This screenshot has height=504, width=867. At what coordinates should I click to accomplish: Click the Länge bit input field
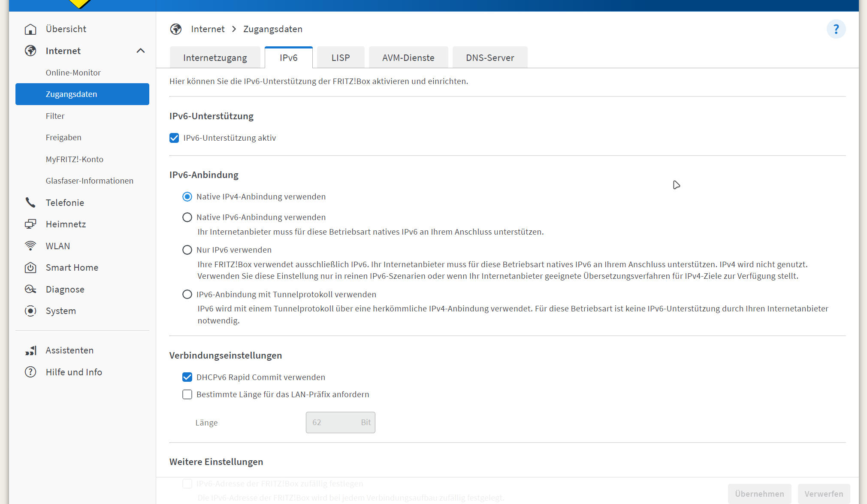click(335, 423)
